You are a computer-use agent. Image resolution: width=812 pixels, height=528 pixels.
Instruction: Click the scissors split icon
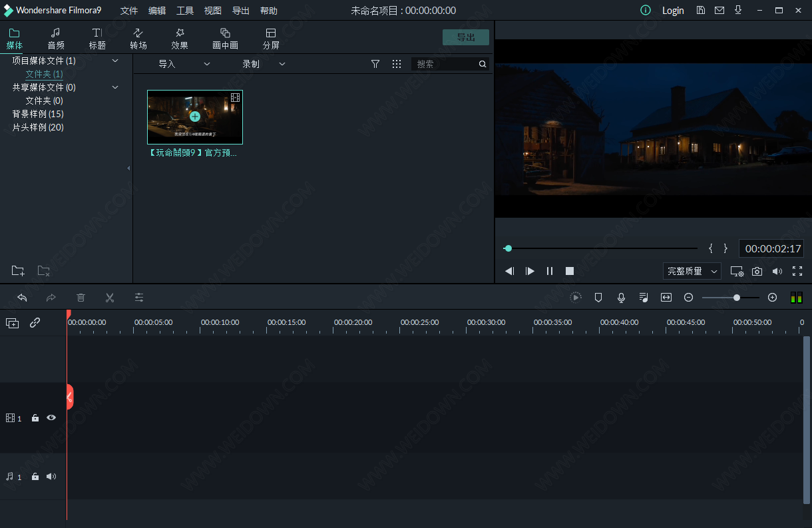[110, 298]
